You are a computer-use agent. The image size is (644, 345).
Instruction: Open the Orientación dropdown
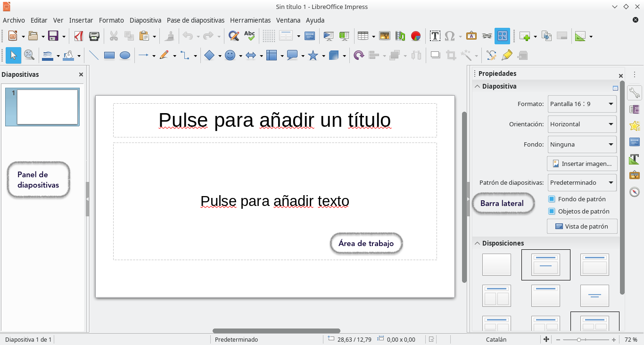coord(582,124)
